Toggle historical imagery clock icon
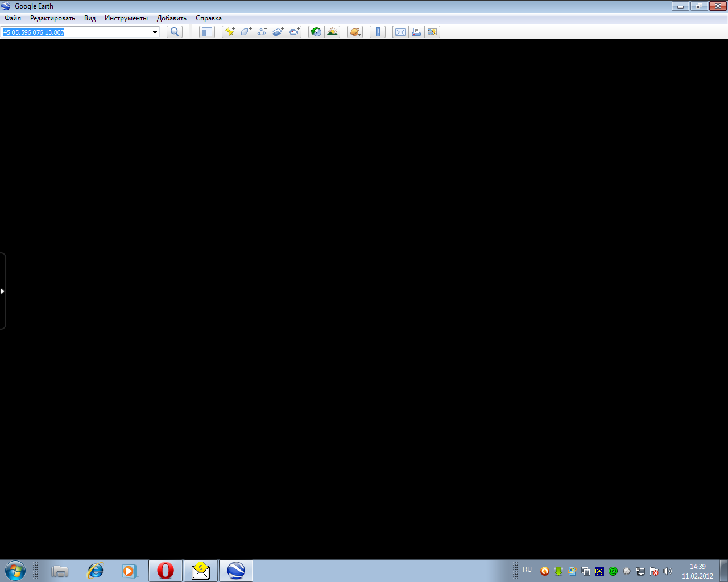This screenshot has height=582, width=728. pyautogui.click(x=316, y=32)
